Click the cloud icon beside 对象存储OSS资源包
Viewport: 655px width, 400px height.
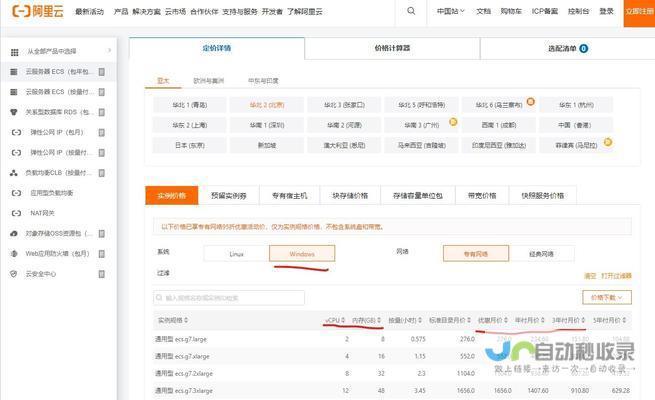(x=14, y=233)
